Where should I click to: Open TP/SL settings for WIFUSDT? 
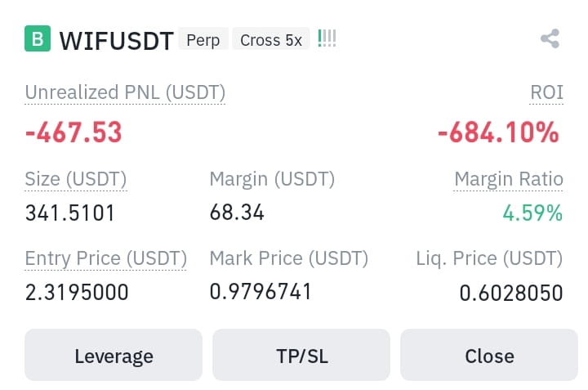pyautogui.click(x=301, y=355)
